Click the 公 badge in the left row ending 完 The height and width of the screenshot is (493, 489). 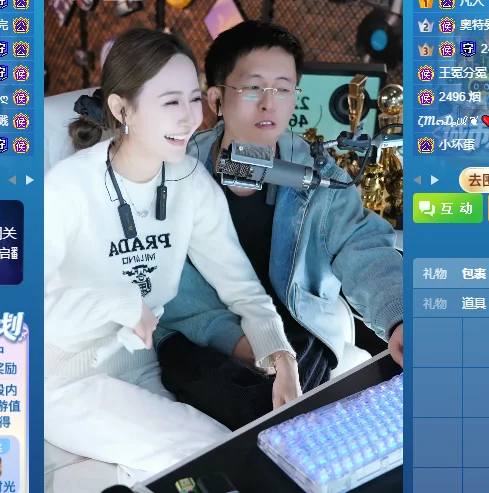tap(21, 26)
